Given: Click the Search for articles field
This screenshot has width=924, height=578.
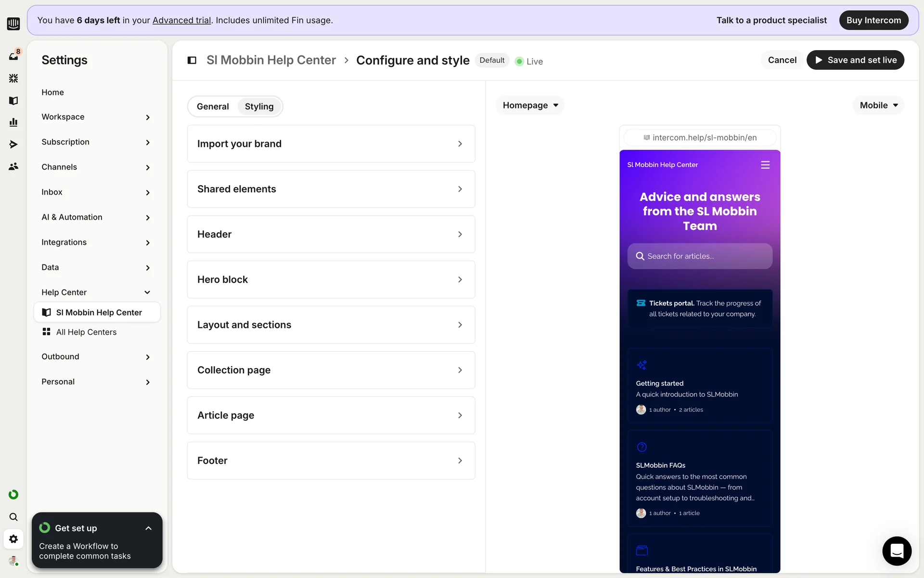Looking at the screenshot, I should 700,256.
